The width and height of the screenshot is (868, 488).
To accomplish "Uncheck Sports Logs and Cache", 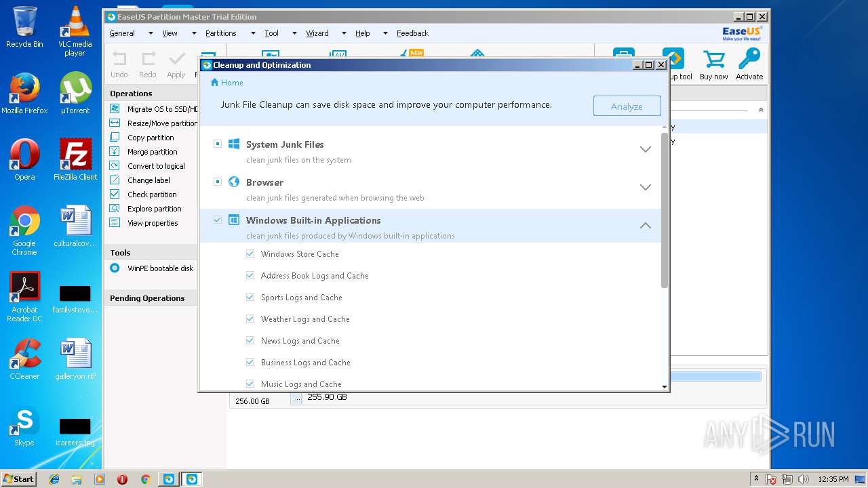I will 250,297.
